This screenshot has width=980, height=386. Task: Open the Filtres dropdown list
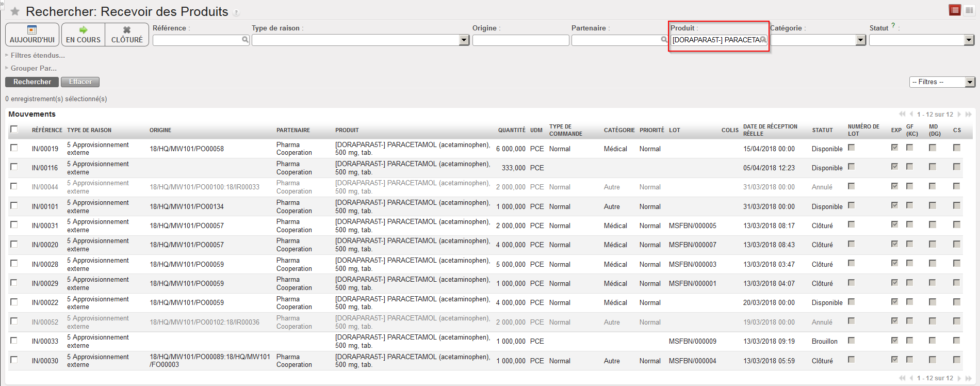click(942, 82)
